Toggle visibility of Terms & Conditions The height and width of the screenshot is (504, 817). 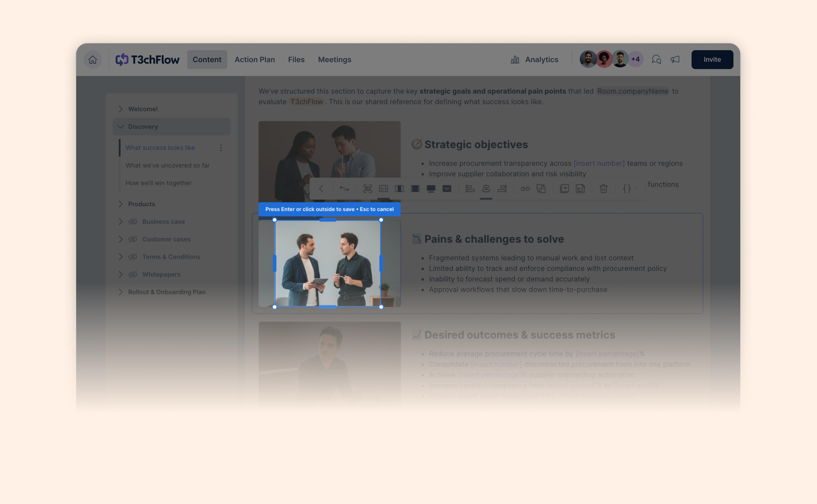point(133,257)
